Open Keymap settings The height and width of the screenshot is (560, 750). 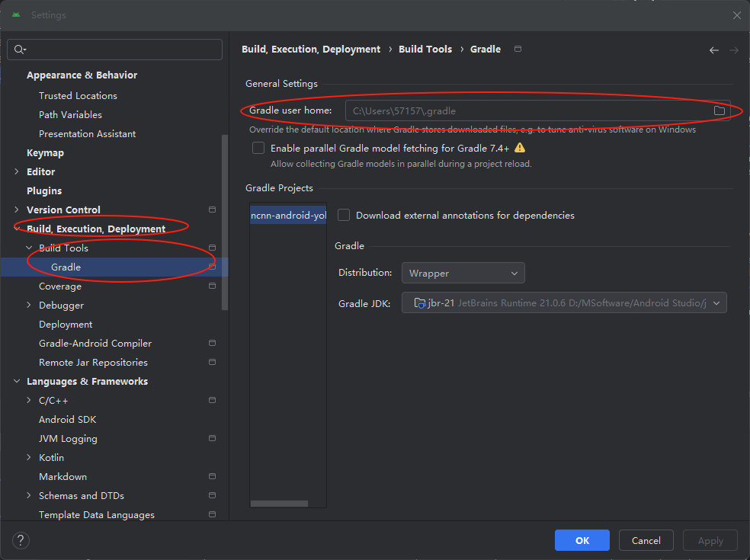pyautogui.click(x=45, y=153)
